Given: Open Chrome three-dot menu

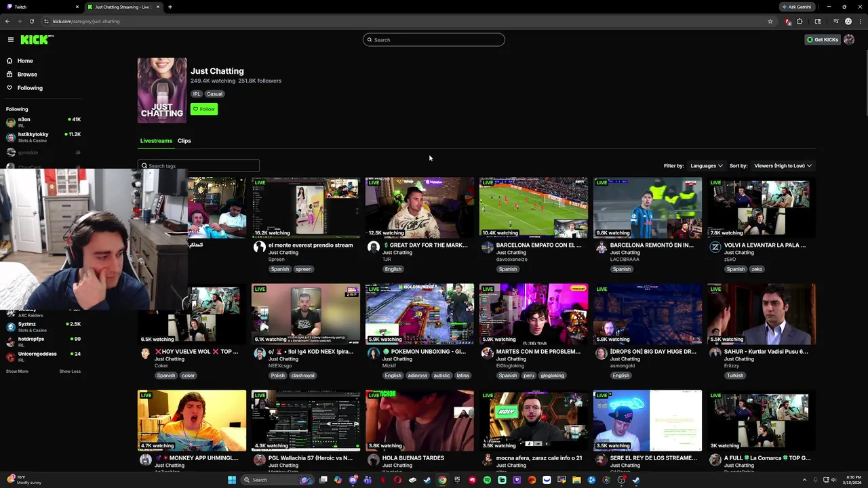Looking at the screenshot, I should click(860, 21).
